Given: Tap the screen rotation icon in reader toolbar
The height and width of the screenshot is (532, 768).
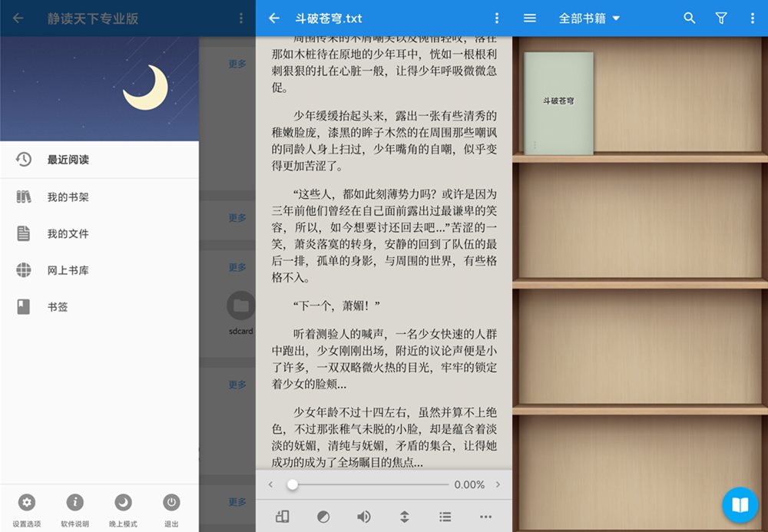Looking at the screenshot, I should [282, 517].
